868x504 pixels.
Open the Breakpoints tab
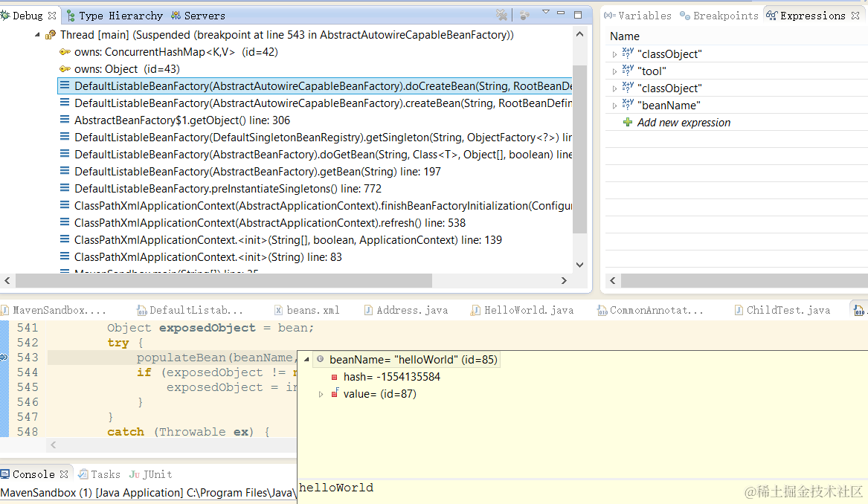pos(719,16)
